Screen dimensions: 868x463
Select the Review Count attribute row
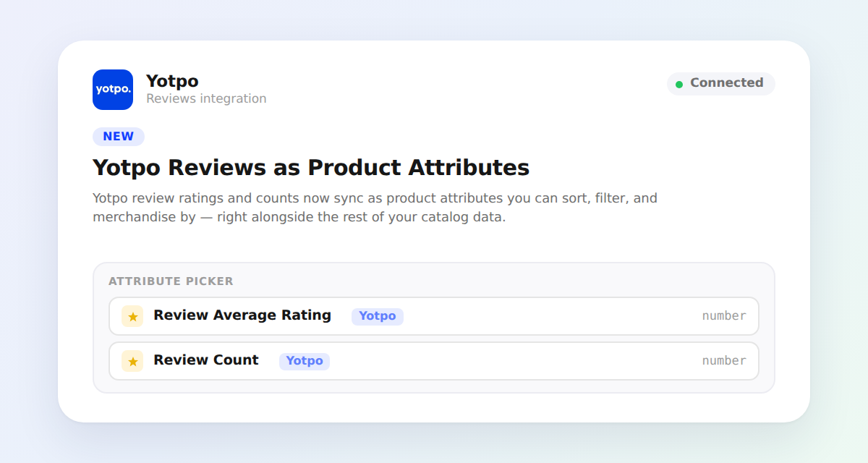(x=434, y=361)
